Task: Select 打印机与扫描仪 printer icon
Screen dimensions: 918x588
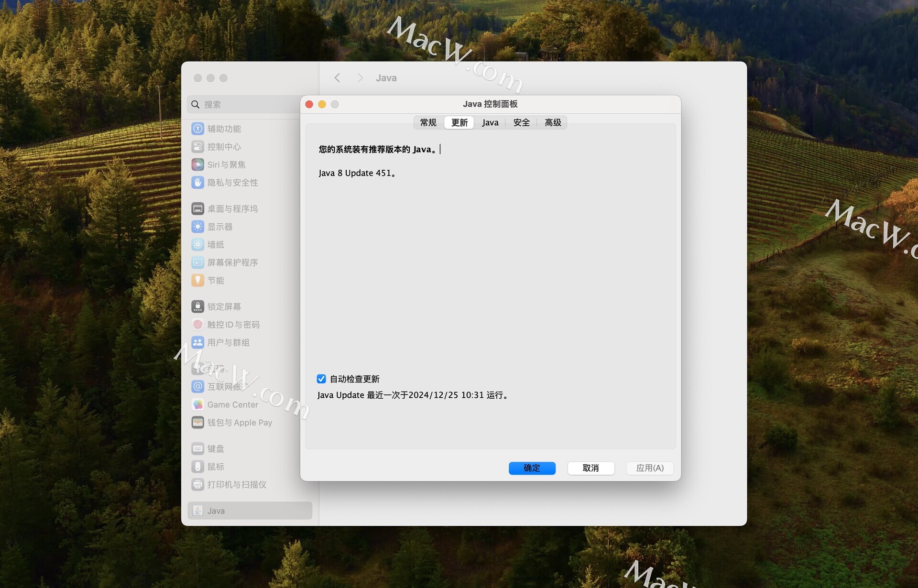Action: point(197,484)
